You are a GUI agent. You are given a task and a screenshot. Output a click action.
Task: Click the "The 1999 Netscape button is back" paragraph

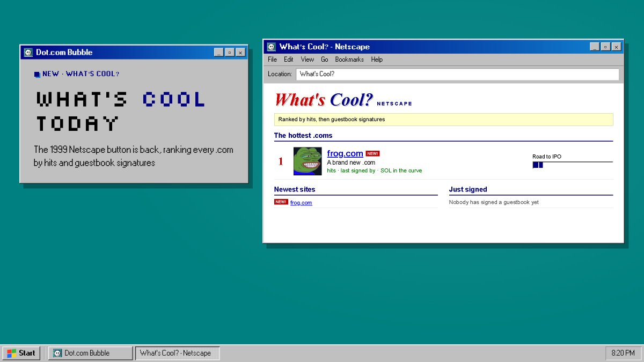pos(134,156)
